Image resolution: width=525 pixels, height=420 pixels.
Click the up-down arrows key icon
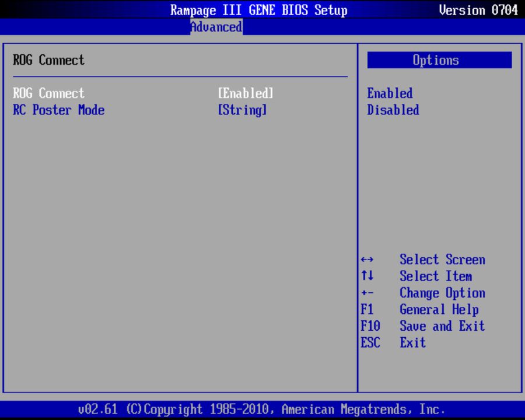tap(367, 276)
